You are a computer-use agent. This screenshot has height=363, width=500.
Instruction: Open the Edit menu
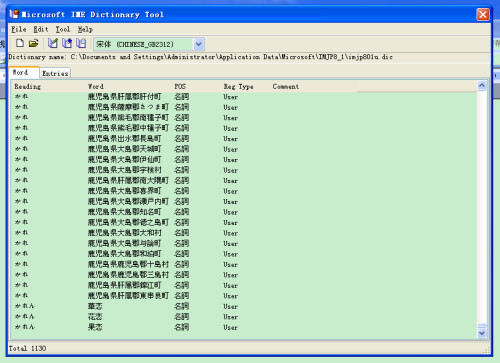point(41,29)
